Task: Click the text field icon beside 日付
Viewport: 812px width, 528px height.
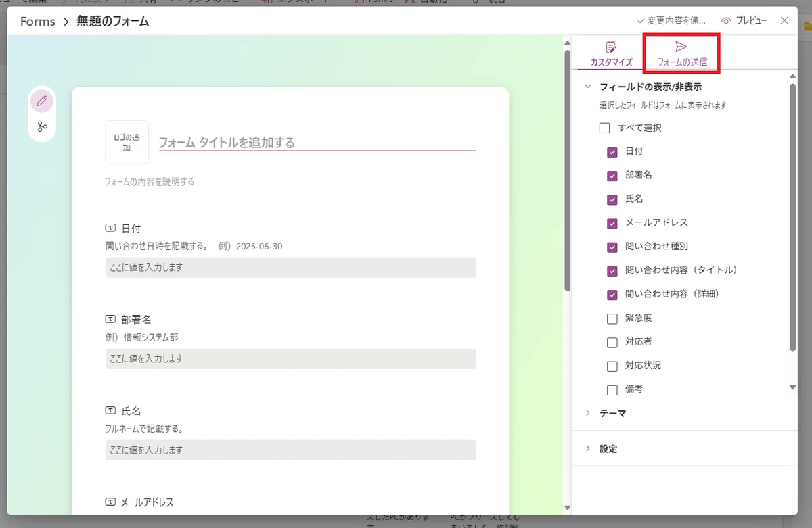Action: coord(111,228)
